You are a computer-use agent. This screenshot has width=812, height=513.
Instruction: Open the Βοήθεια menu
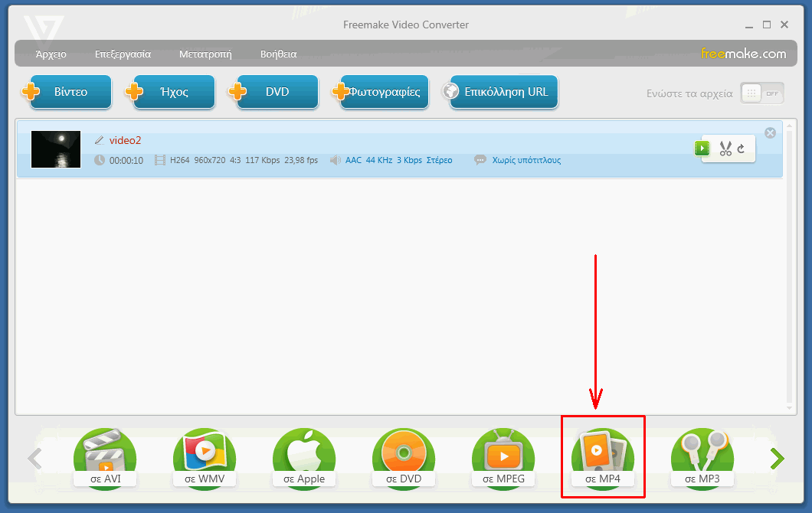tap(278, 54)
